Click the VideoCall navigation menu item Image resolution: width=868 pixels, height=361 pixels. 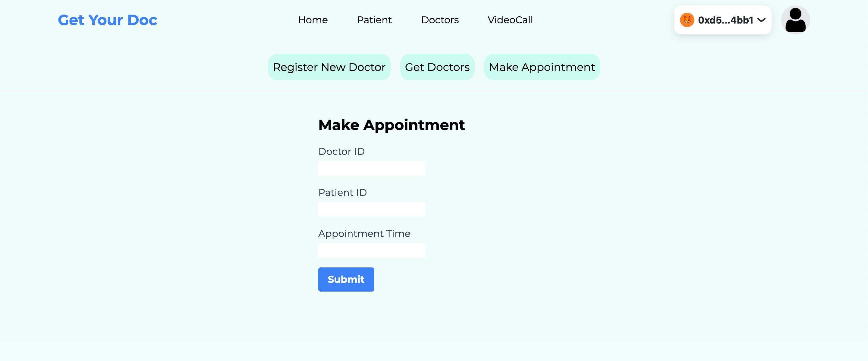point(510,20)
